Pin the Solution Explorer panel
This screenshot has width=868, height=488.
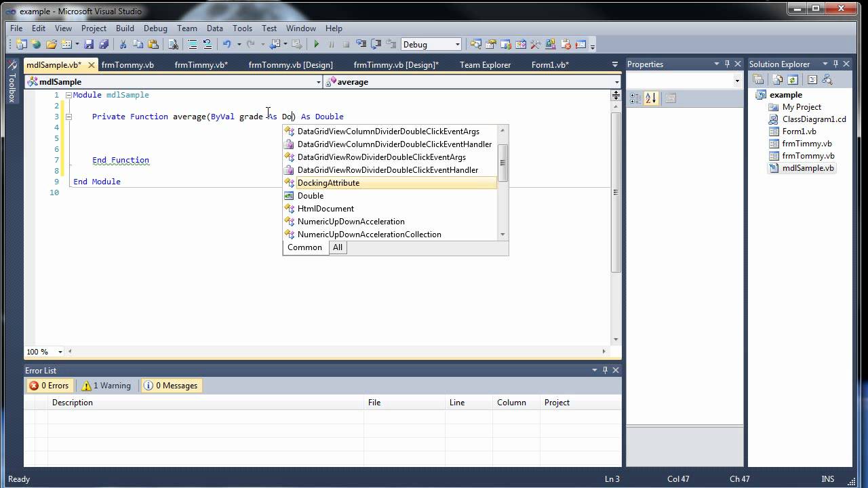835,64
